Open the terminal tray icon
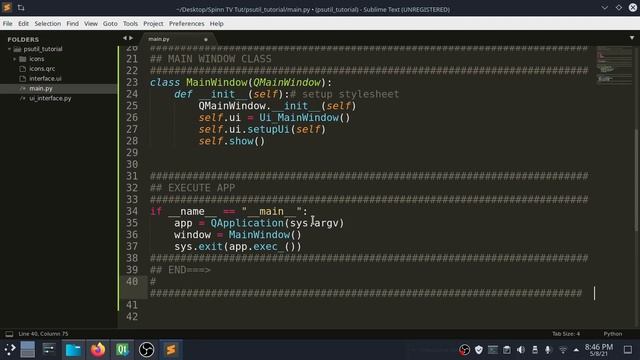The image size is (640, 360). click(x=493, y=350)
